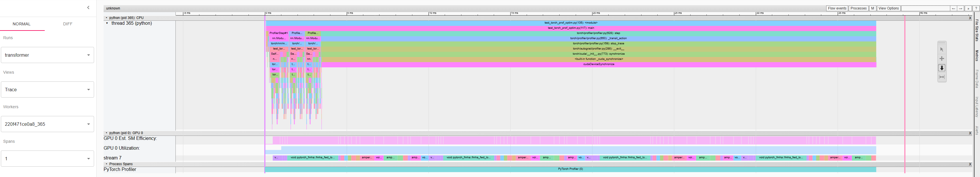This screenshot has width=980, height=177.
Task: Open the Frame Data side tab
Action: coord(976,79)
